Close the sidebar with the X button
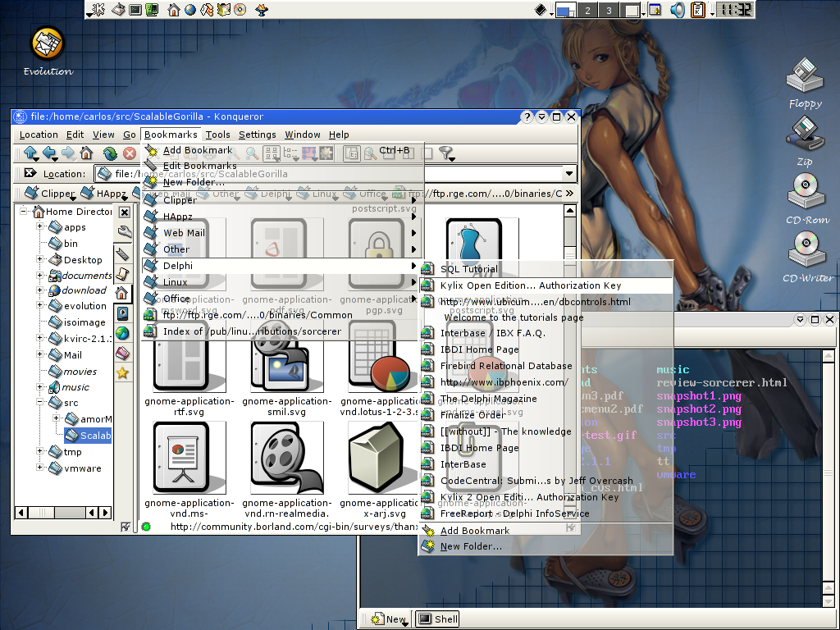Image resolution: width=840 pixels, height=630 pixels. tap(125, 212)
